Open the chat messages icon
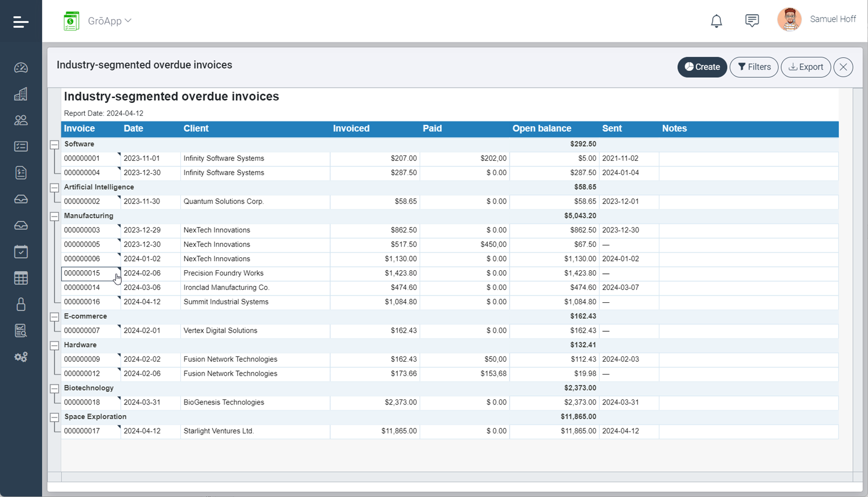Image resolution: width=868 pixels, height=497 pixels. tap(752, 20)
